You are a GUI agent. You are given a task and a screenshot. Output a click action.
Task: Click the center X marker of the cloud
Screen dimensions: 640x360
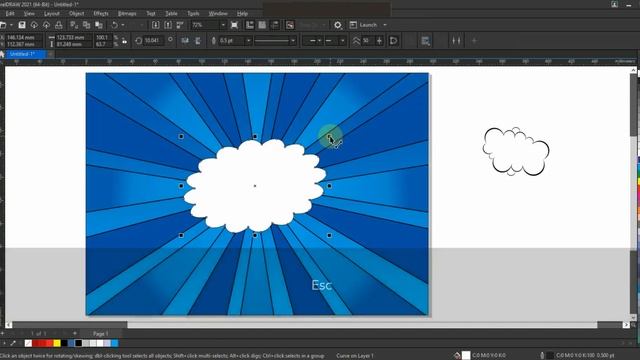pos(255,186)
